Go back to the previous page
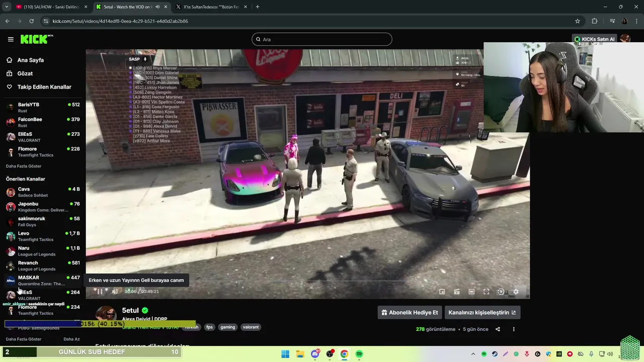The image size is (644, 362). [7, 21]
